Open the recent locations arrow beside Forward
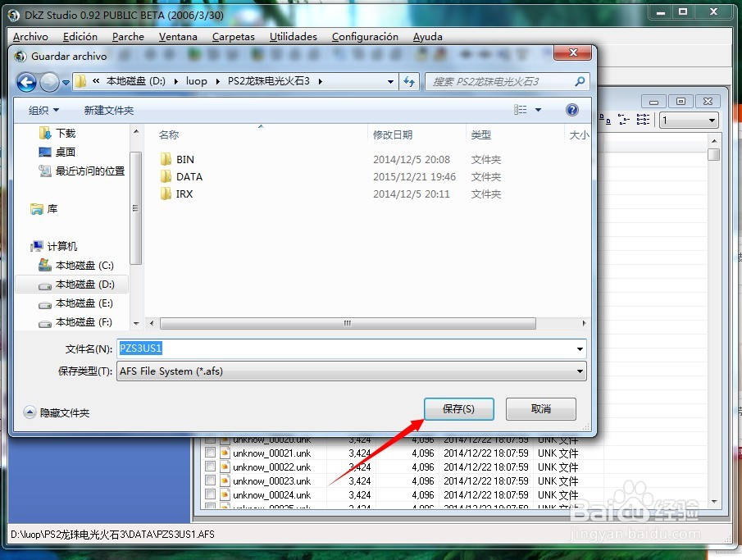 [66, 82]
